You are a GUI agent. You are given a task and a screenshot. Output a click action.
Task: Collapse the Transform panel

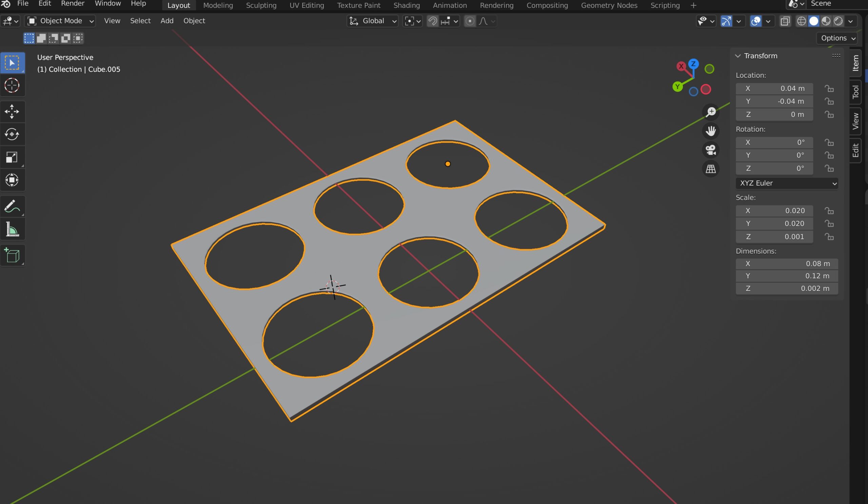pyautogui.click(x=737, y=56)
